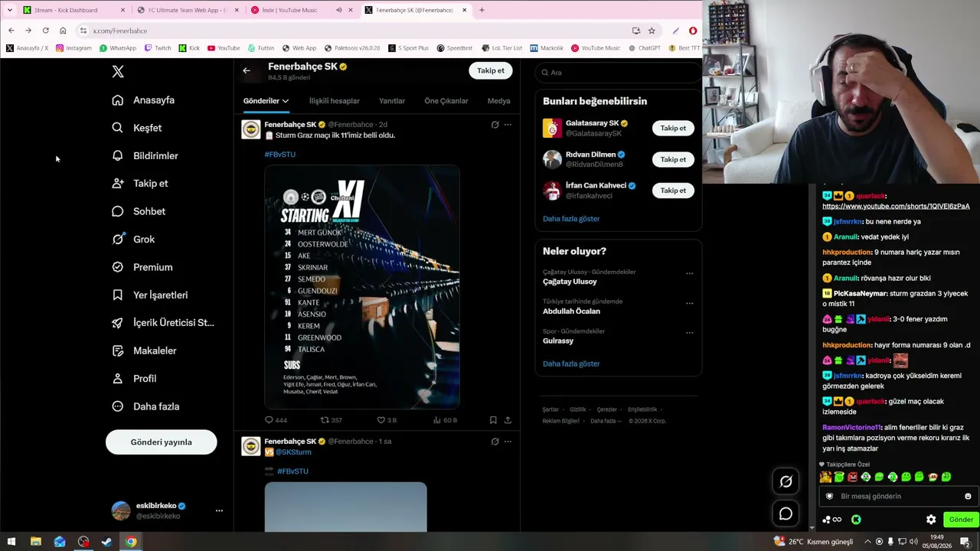Open the YouTube shorts link in chat
This screenshot has height=551, width=980.
pyautogui.click(x=896, y=207)
